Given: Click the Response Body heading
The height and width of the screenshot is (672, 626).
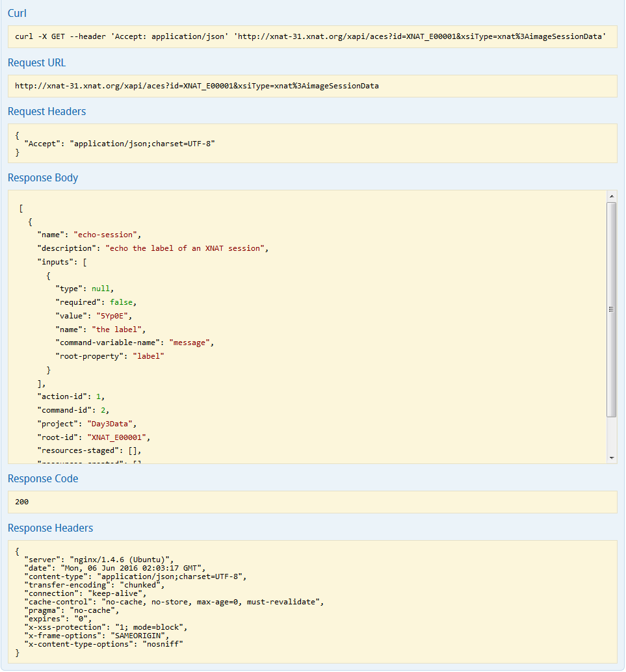Looking at the screenshot, I should [43, 177].
